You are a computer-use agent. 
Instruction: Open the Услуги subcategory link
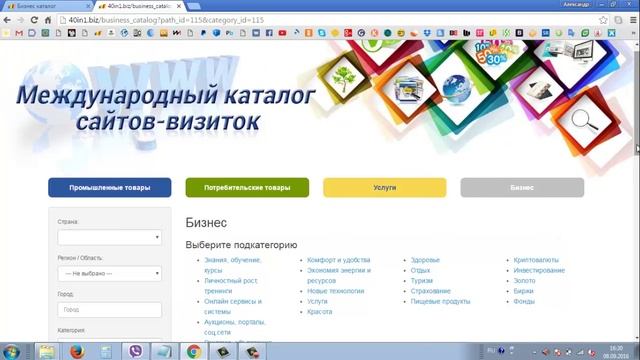click(317, 301)
